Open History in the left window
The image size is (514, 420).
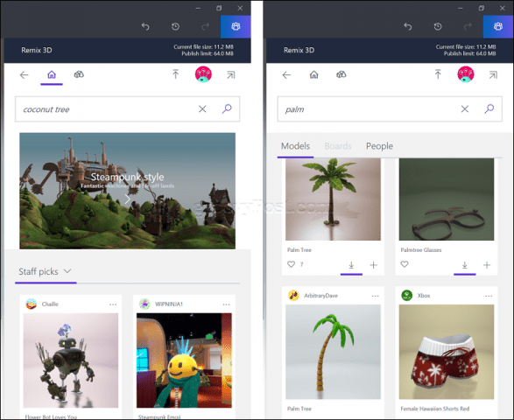[175, 26]
